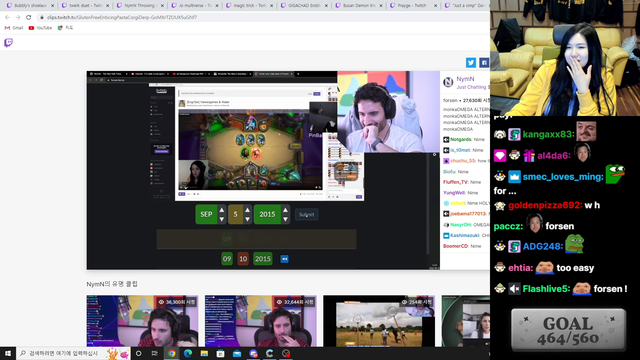
Task: Click the blue rewind icon beside 2015
Action: coord(284,259)
